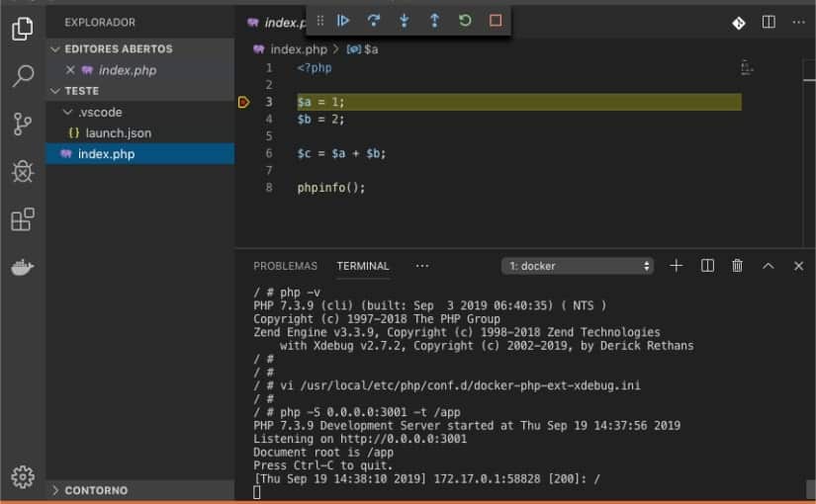
Task: Open the Extensions view
Action: 23,219
